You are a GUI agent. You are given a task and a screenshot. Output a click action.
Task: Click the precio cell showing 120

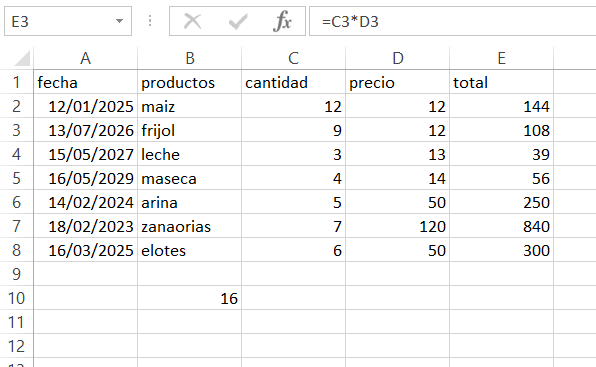click(397, 226)
